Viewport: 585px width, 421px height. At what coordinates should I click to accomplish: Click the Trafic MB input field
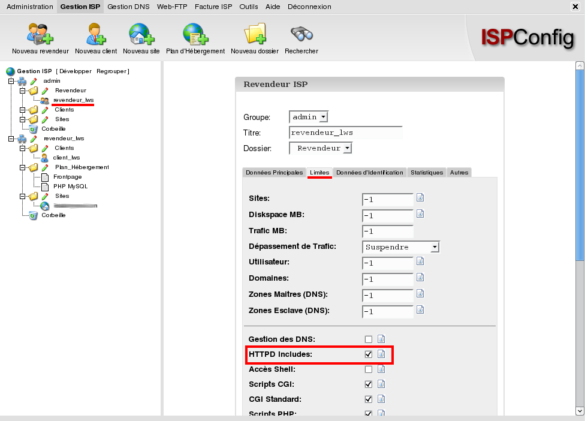388,231
